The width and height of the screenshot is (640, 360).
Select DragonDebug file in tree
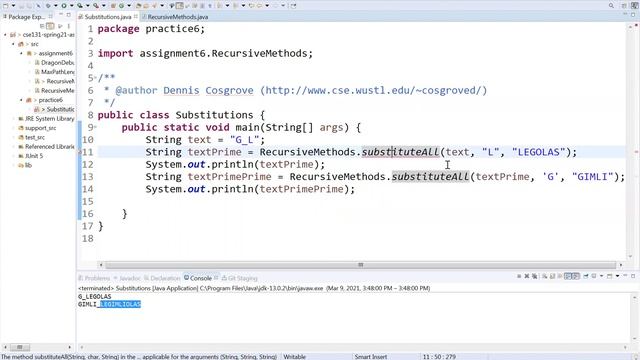click(54, 63)
